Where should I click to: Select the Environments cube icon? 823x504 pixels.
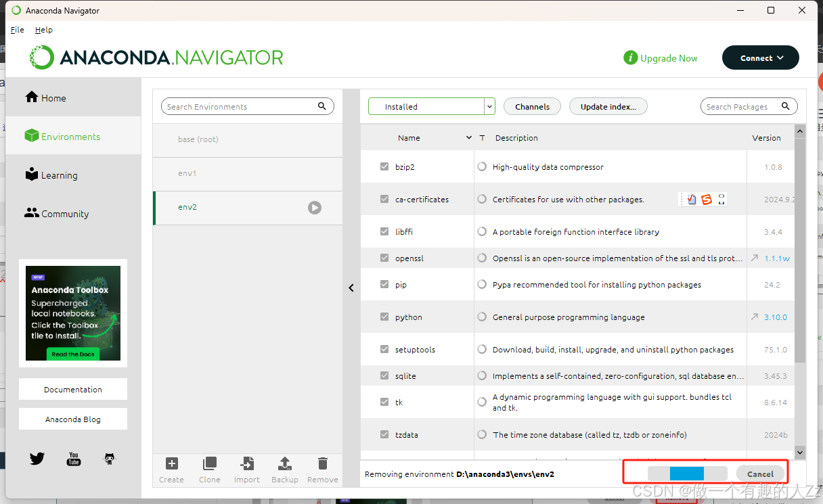32,136
